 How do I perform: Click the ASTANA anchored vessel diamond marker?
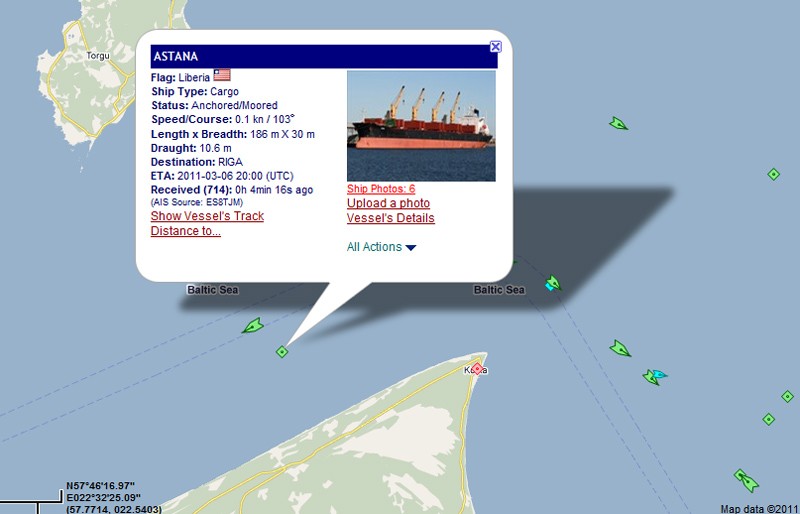(282, 352)
